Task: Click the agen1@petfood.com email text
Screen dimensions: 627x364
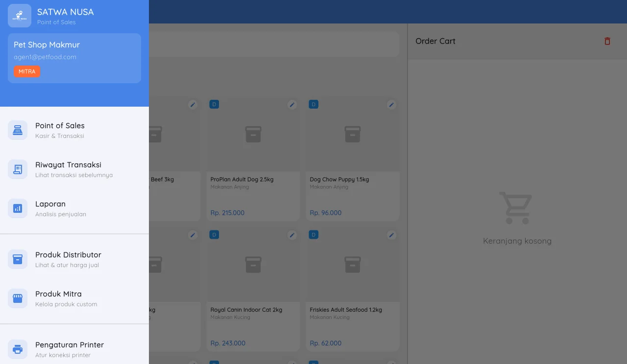Action: [x=45, y=57]
